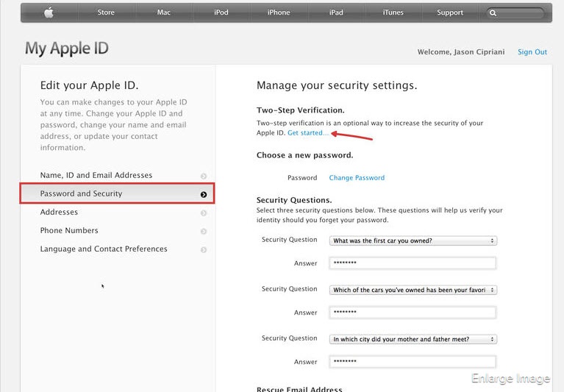Go to the iPhone navigation tab
Viewport: 564px width, 392px height.
point(279,13)
